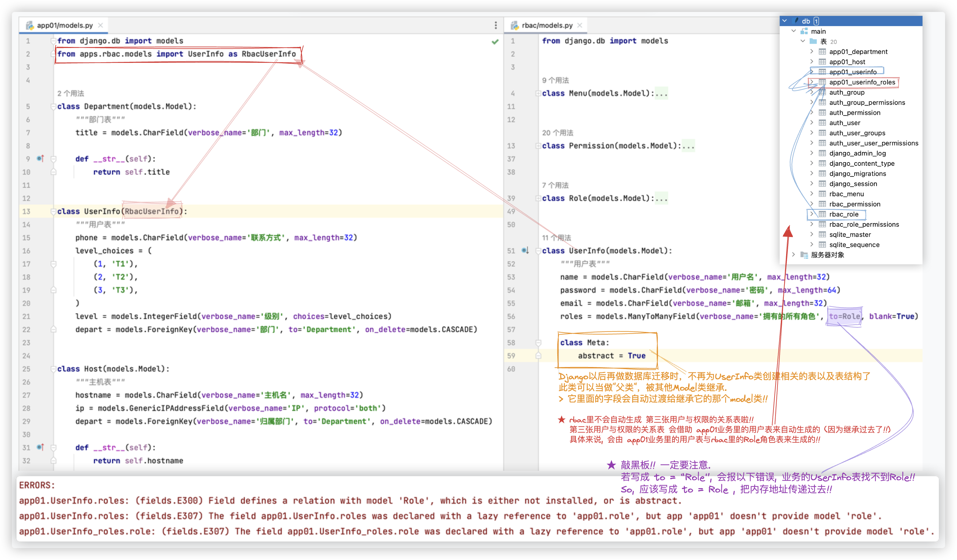Click override gutter icon beside Host __str__
Screen dimensions: 957x560
pos(40,447)
